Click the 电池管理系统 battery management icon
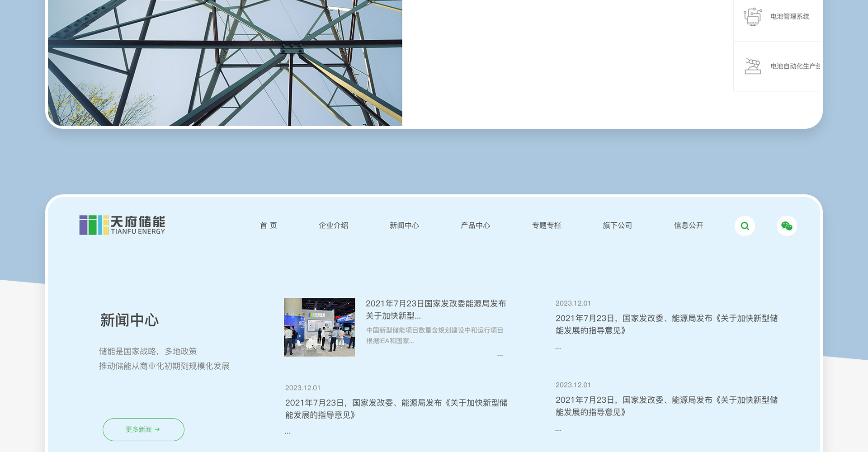The image size is (868, 452). pyautogui.click(x=753, y=17)
